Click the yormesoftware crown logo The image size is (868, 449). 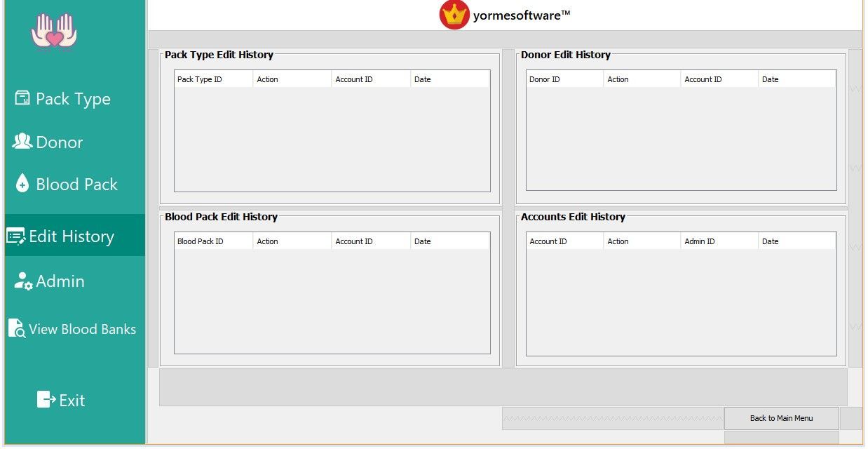click(x=454, y=15)
